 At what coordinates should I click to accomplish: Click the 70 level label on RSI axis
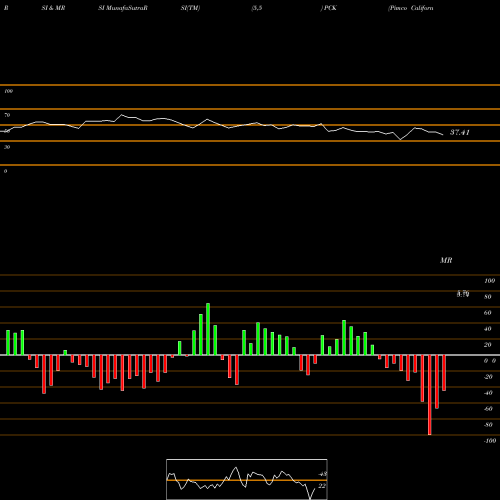7,115
